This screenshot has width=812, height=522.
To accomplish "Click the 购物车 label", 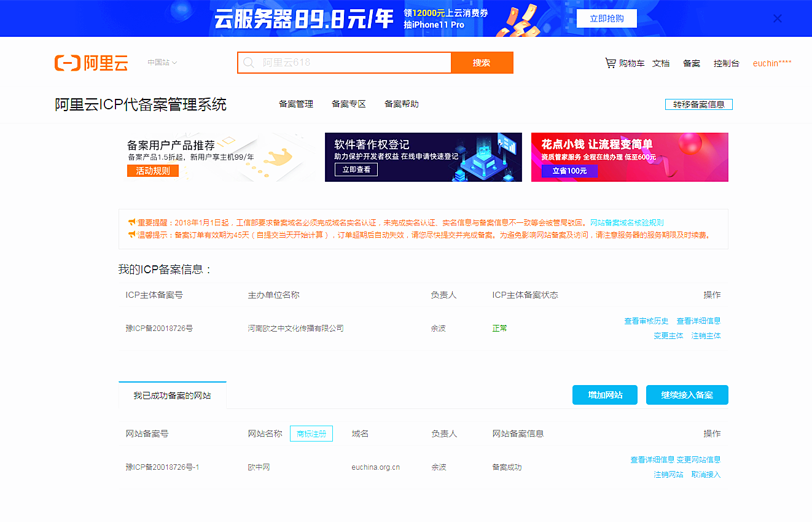I will pyautogui.click(x=632, y=63).
